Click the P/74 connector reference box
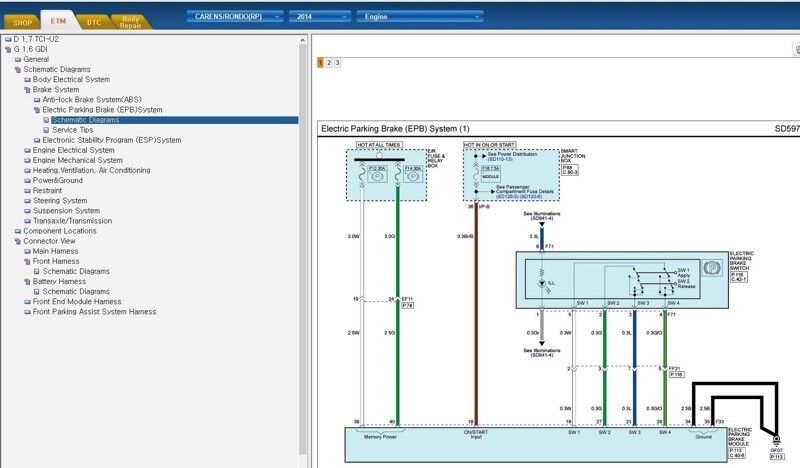800x468 pixels. pos(407,306)
